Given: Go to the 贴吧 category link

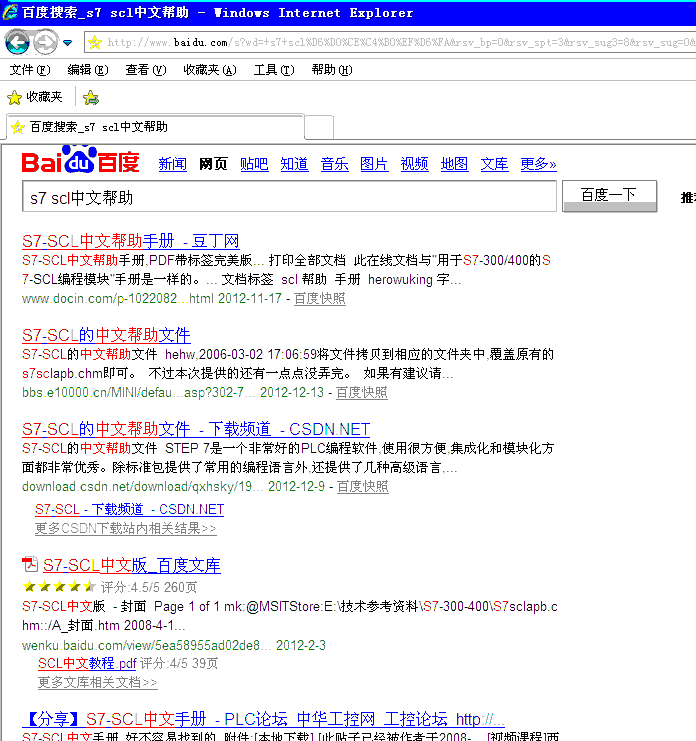Looking at the screenshot, I should click(254, 164).
